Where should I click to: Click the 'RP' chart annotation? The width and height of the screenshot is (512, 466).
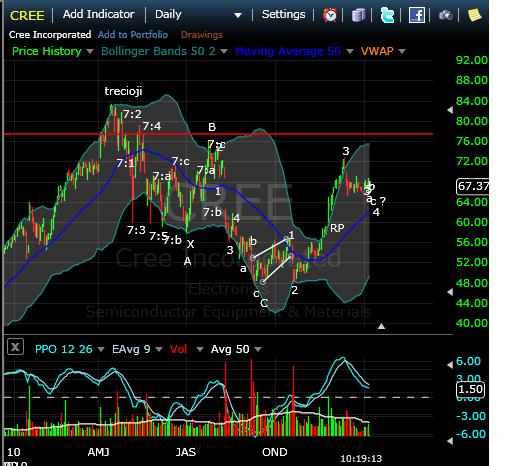[x=337, y=228]
